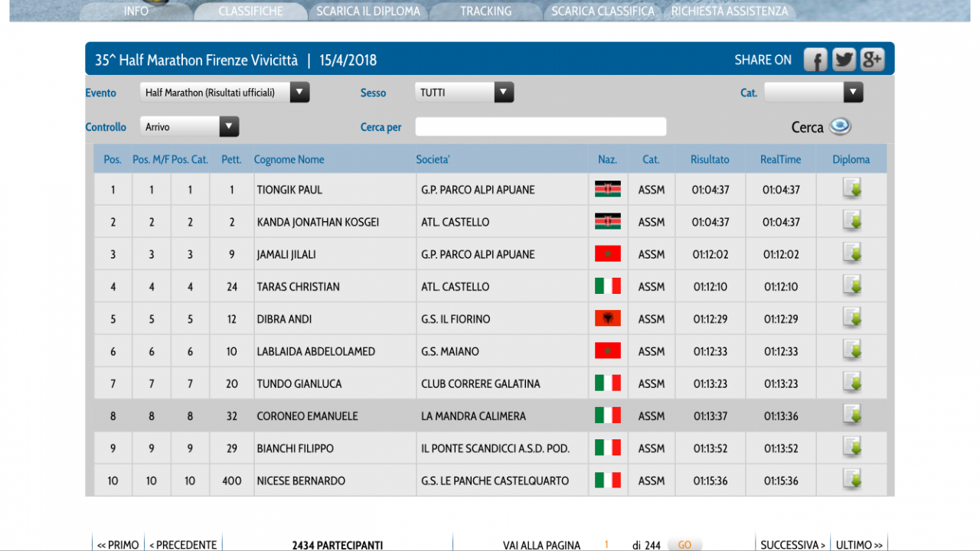Image resolution: width=980 pixels, height=551 pixels.
Task: Click the page number input field
Action: point(606,545)
